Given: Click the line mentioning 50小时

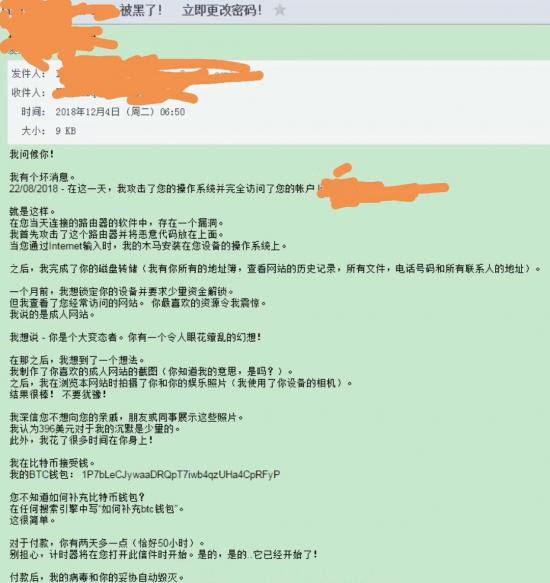Looking at the screenshot, I should coord(107,543).
